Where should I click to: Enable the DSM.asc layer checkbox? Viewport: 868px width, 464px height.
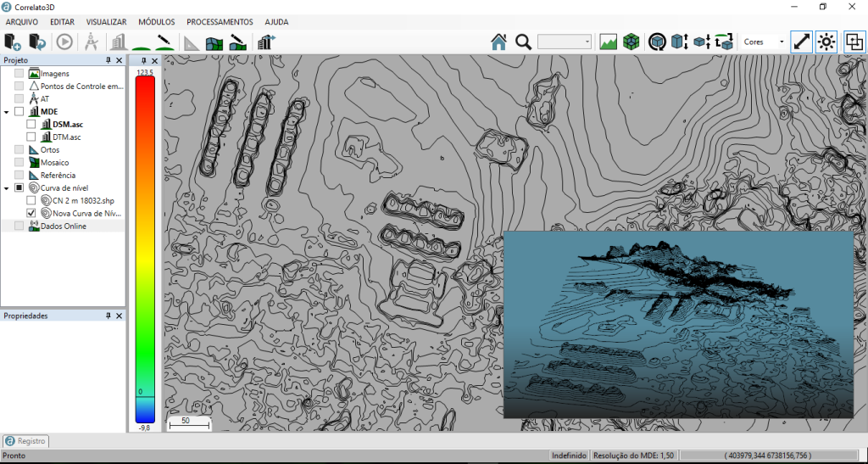tap(31, 125)
